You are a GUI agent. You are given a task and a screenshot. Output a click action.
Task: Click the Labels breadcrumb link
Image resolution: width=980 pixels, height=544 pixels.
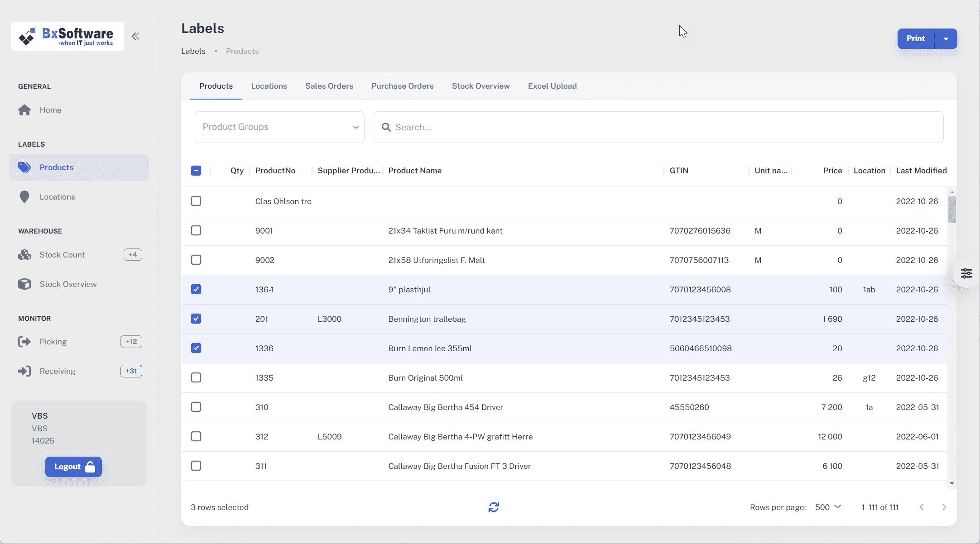(193, 51)
